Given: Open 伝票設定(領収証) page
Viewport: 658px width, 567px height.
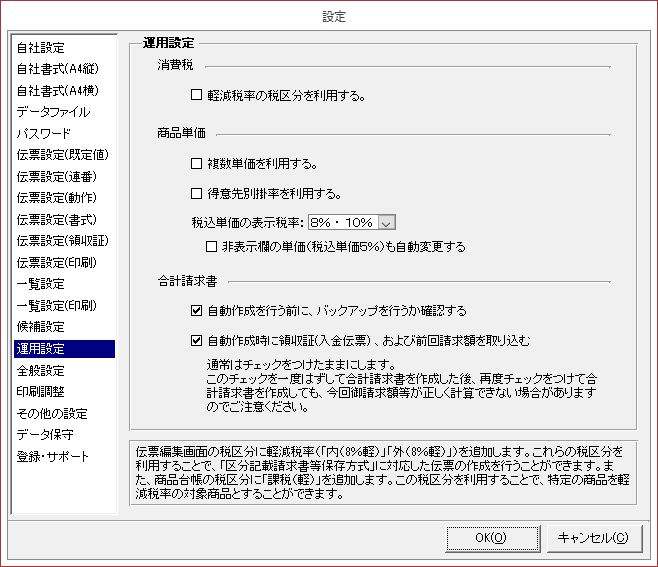Looking at the screenshot, I should 63,241.
